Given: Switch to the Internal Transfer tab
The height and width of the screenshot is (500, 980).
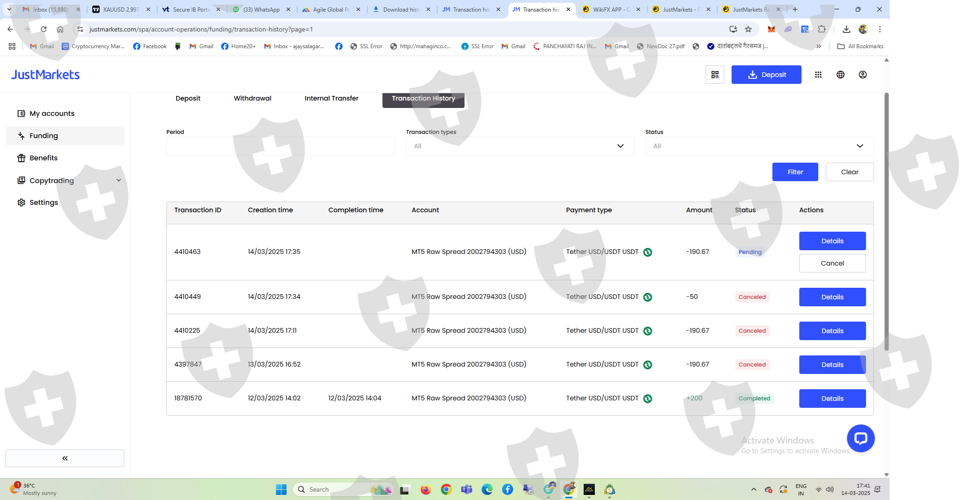Looking at the screenshot, I should click(x=331, y=98).
